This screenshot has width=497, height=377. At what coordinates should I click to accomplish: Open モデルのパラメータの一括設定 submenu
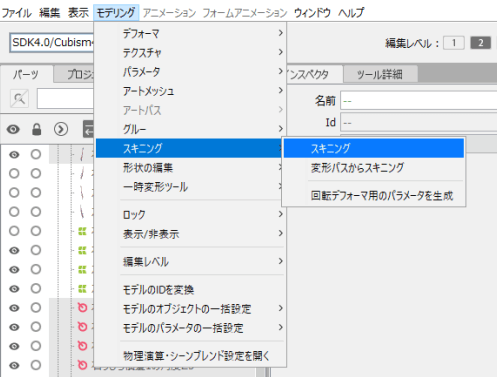[x=191, y=328]
